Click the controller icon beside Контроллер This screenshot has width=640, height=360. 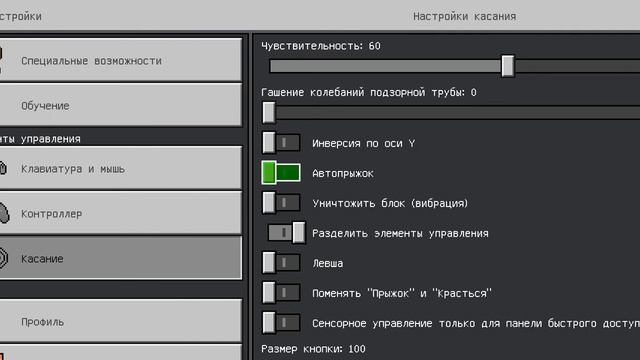click(x=4, y=213)
